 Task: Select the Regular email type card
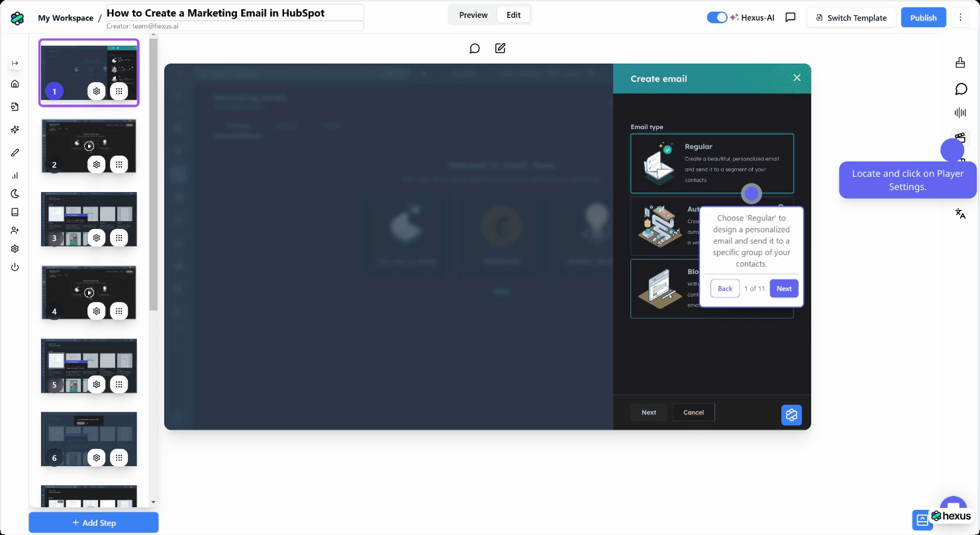pos(712,164)
